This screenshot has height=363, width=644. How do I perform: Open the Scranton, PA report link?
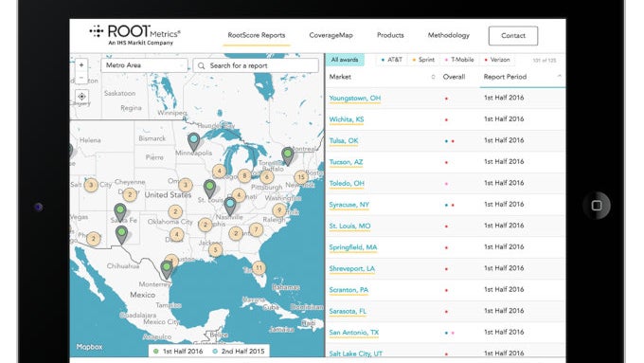tap(349, 290)
